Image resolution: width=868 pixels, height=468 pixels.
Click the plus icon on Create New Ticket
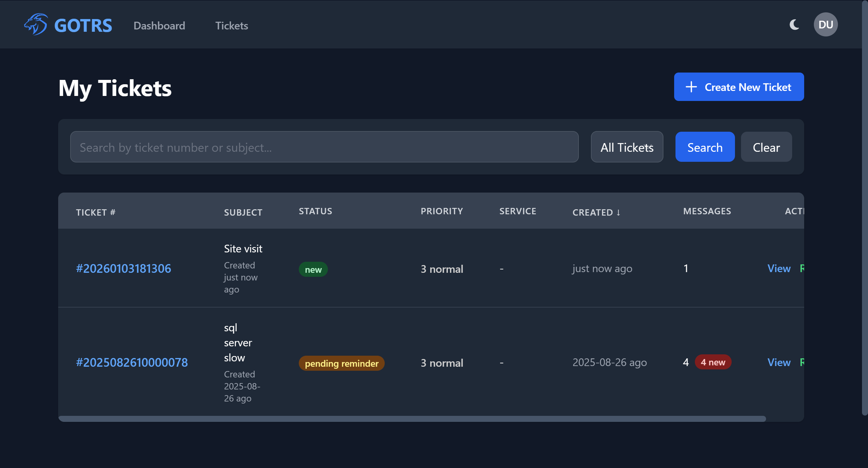(691, 87)
